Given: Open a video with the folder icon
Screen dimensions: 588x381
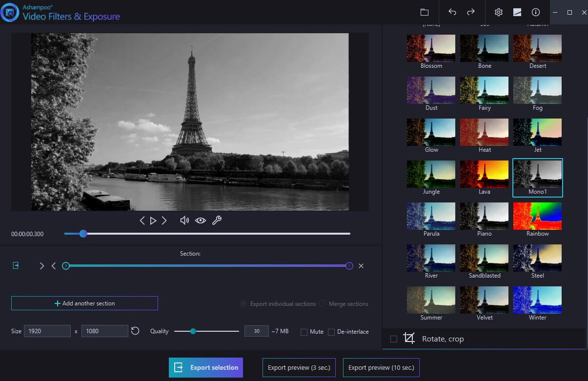Looking at the screenshot, I should pyautogui.click(x=424, y=12).
